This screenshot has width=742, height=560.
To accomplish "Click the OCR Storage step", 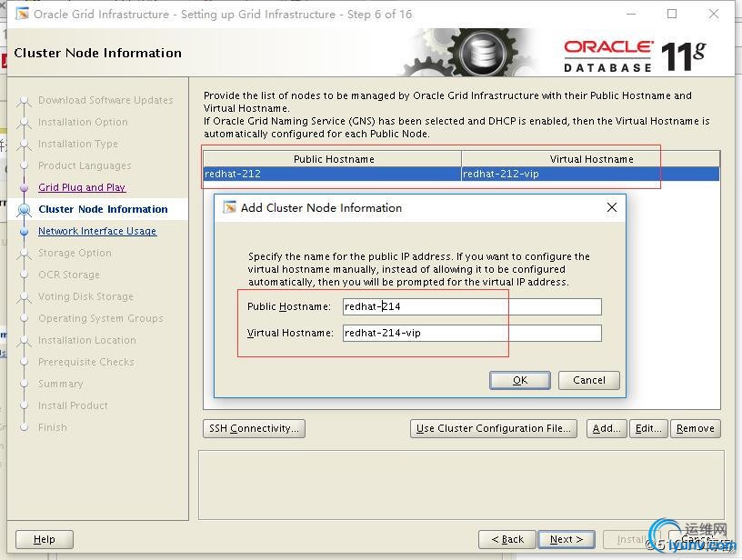I will coord(69,275).
